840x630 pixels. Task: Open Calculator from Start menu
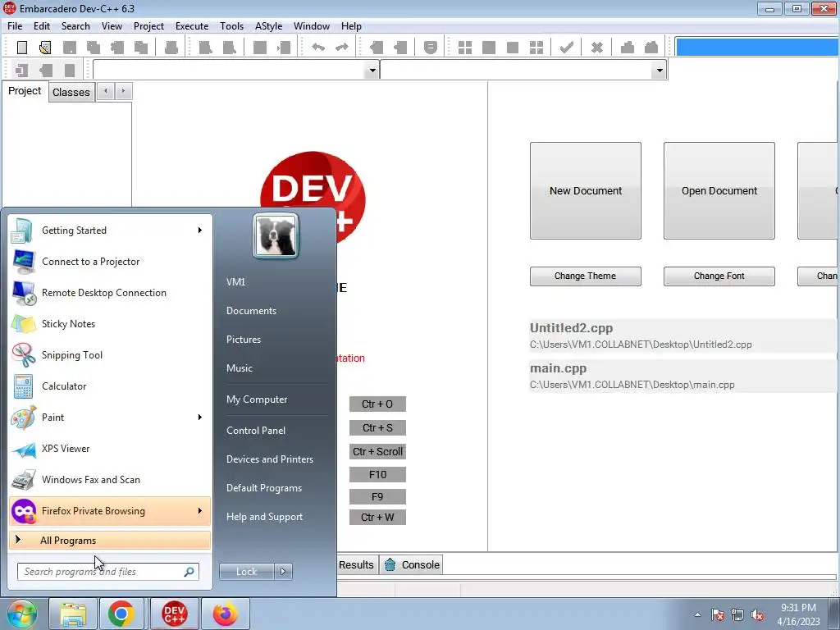(x=110, y=386)
